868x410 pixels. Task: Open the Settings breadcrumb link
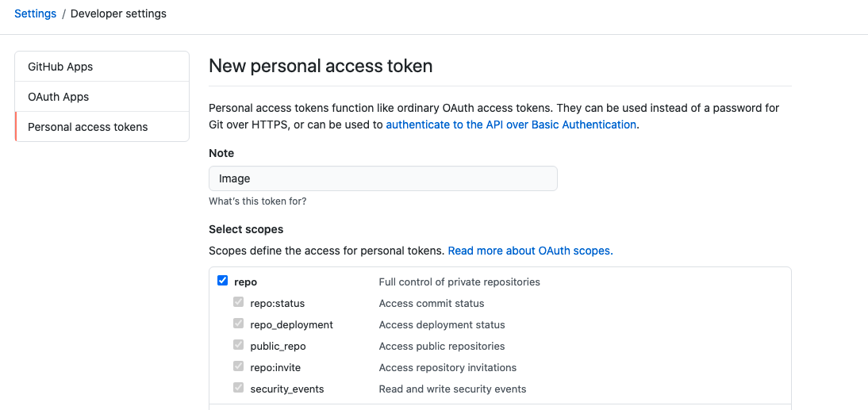[x=35, y=13]
